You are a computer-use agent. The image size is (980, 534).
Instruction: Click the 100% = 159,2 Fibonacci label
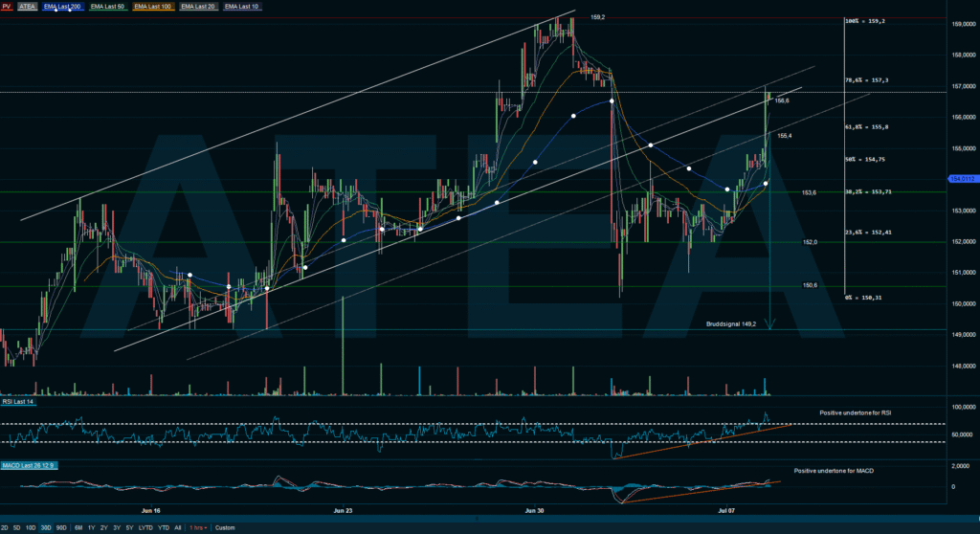pos(865,21)
